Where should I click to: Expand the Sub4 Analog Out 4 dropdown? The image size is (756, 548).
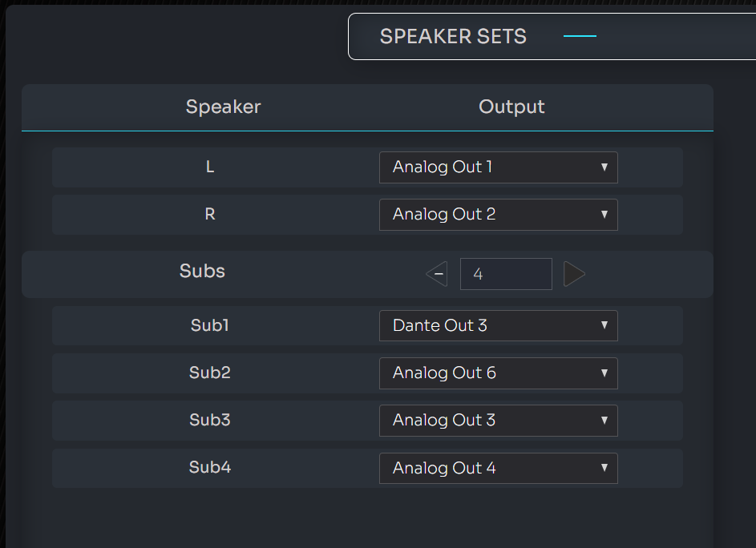click(498, 469)
